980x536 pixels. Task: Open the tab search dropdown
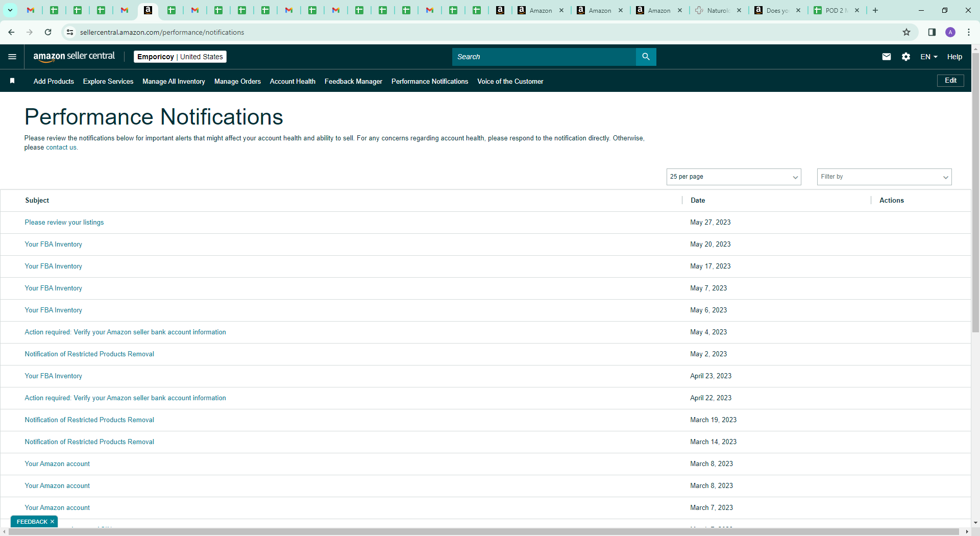coord(10,10)
